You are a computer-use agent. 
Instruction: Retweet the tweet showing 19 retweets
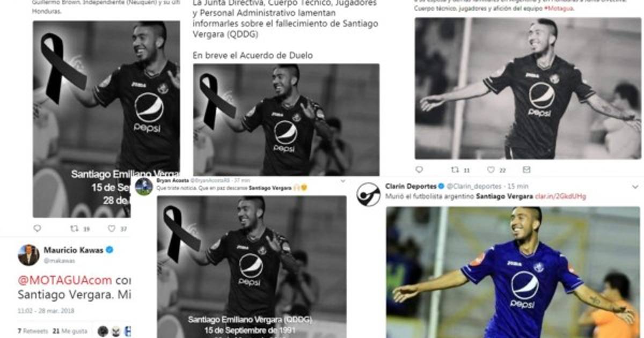pos(75,228)
